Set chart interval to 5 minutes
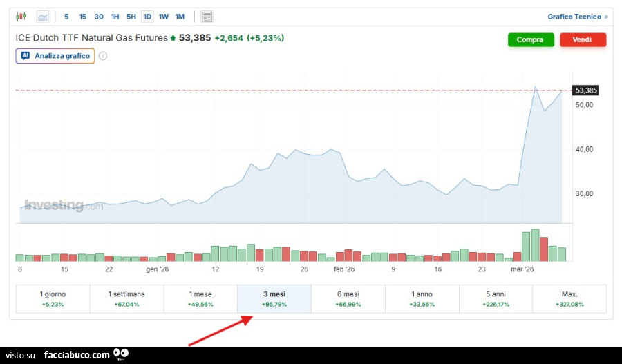The image size is (622, 364). 66,17
